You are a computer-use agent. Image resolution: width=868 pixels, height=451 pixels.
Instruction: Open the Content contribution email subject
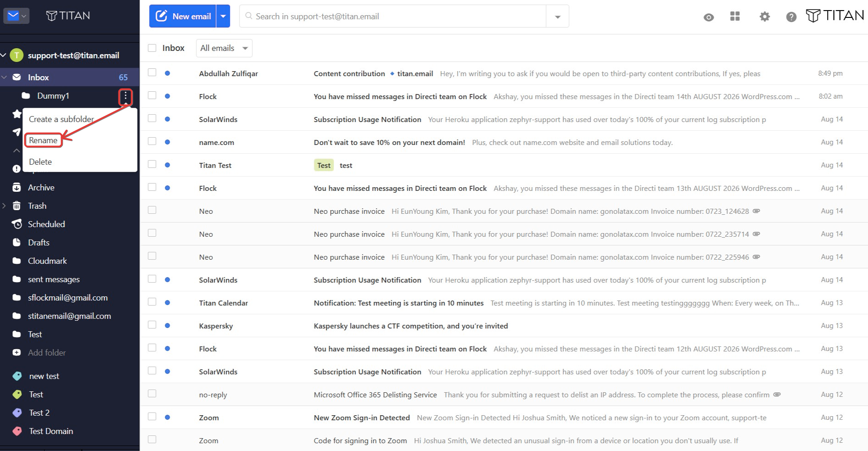tap(349, 73)
